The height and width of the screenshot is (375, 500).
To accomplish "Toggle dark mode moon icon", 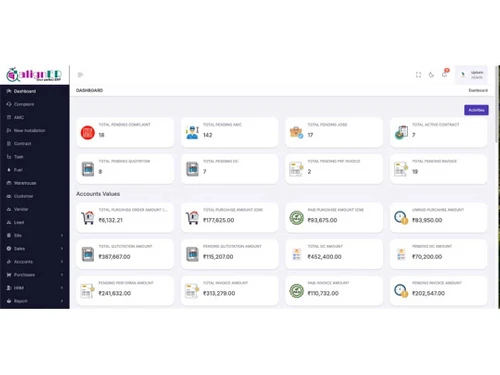I will tap(431, 75).
